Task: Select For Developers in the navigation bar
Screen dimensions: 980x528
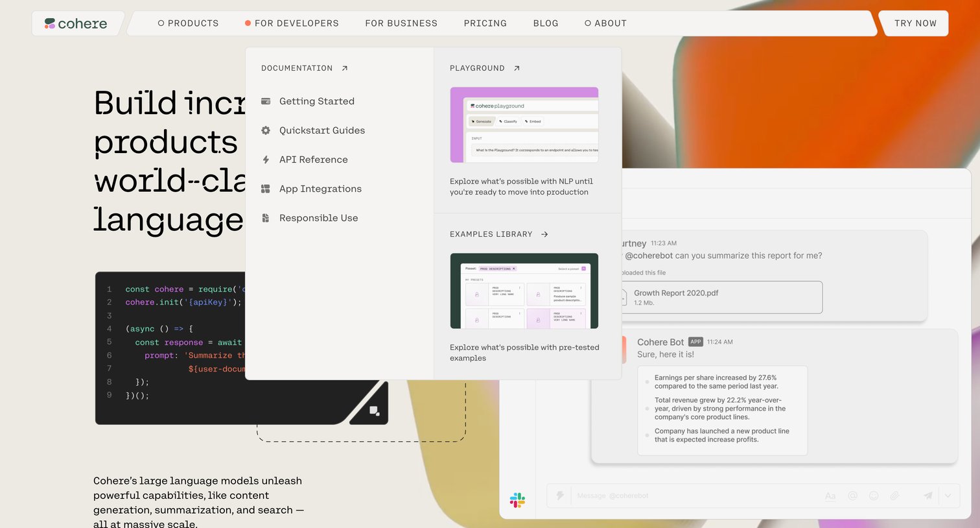Action: pos(292,23)
